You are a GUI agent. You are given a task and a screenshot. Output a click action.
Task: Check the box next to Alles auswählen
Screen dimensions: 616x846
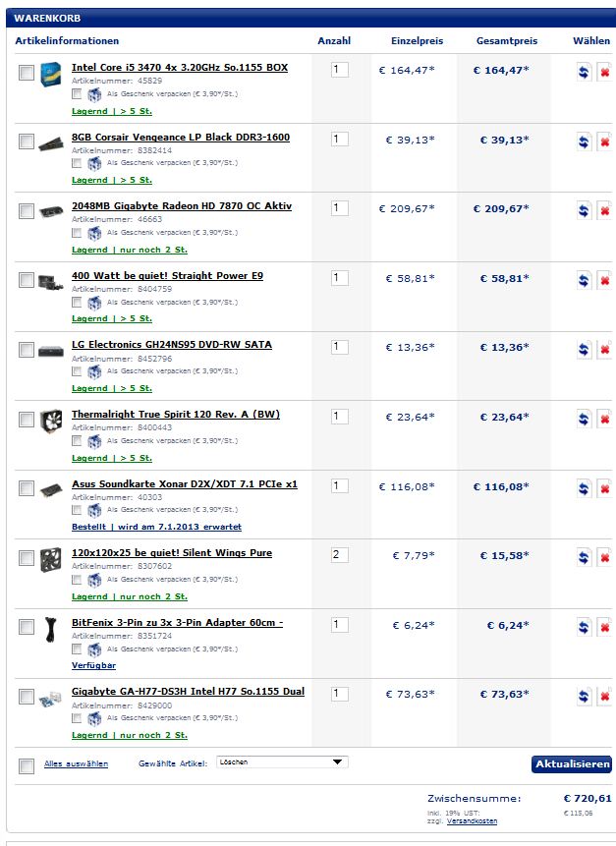27,765
